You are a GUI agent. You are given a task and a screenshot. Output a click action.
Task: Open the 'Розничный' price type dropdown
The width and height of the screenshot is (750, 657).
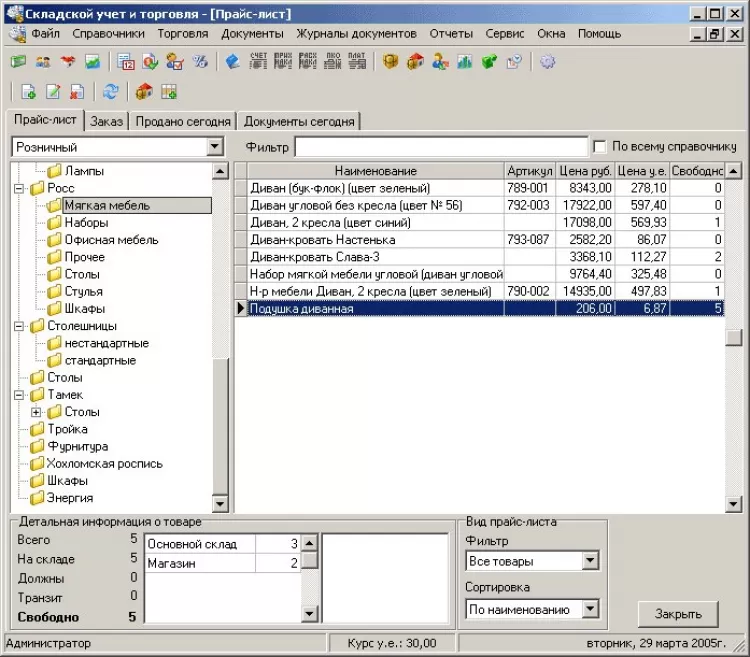(215, 147)
